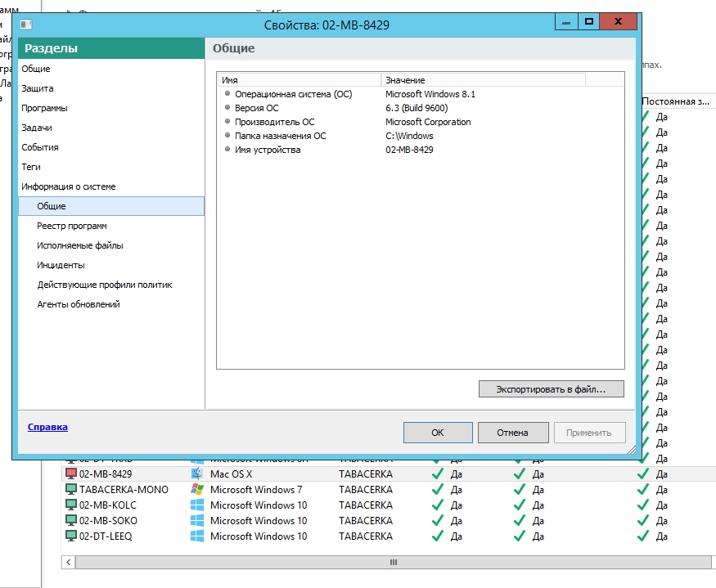Click the computer icon next to 02-DT-LEEQ

point(70,536)
